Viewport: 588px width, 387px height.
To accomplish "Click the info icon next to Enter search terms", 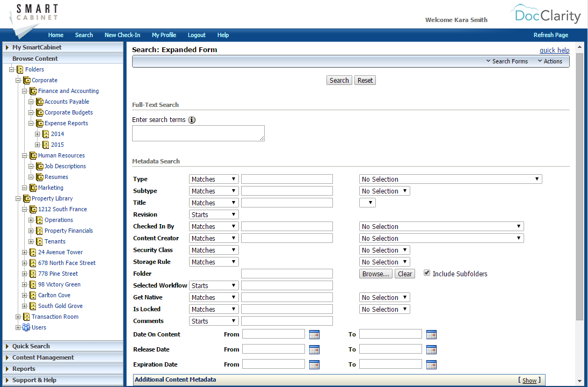I will coord(192,119).
